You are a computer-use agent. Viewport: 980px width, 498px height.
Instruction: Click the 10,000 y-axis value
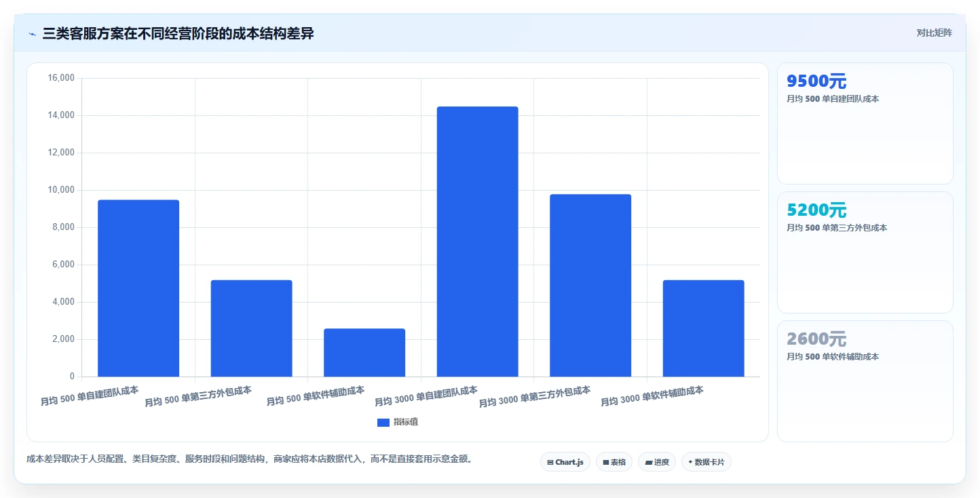pyautogui.click(x=60, y=190)
